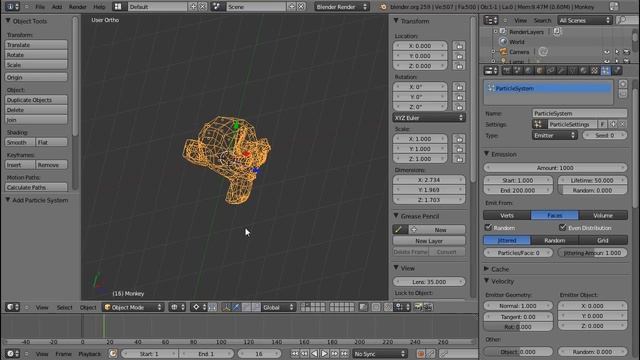Open the Physics properties tab icon
640x360 pixels.
click(617, 71)
